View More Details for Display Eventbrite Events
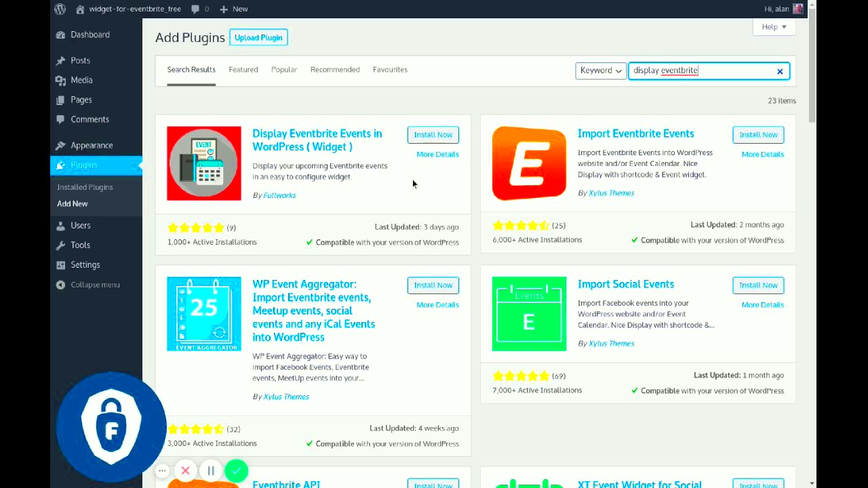 coord(437,155)
